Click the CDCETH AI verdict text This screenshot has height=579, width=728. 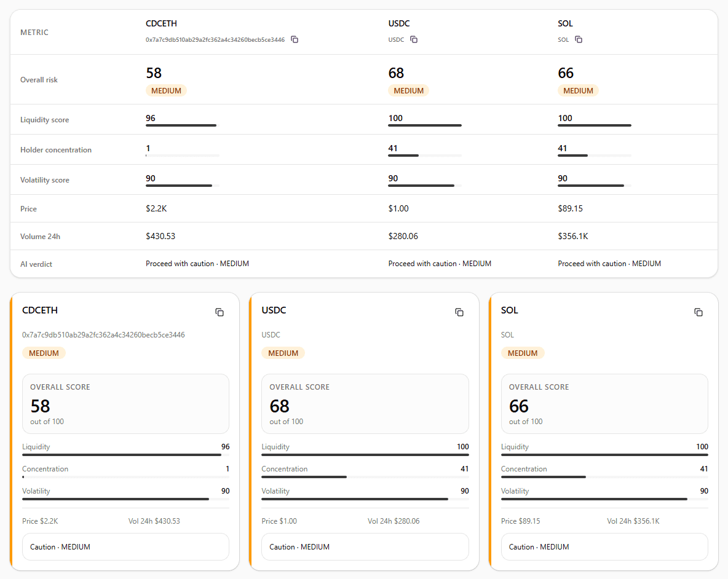[197, 264]
